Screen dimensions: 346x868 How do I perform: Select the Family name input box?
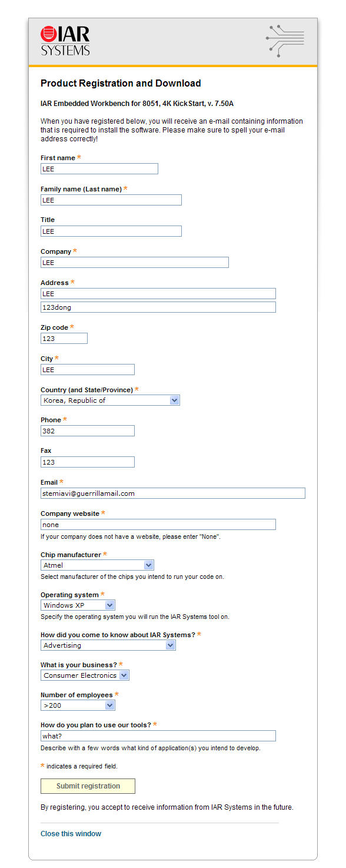point(111,200)
